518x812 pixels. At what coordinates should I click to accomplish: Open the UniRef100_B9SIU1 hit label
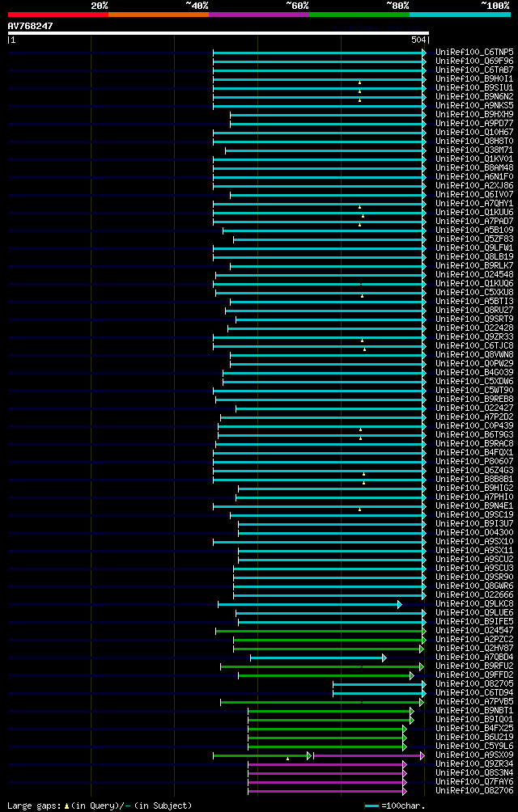pos(474,88)
